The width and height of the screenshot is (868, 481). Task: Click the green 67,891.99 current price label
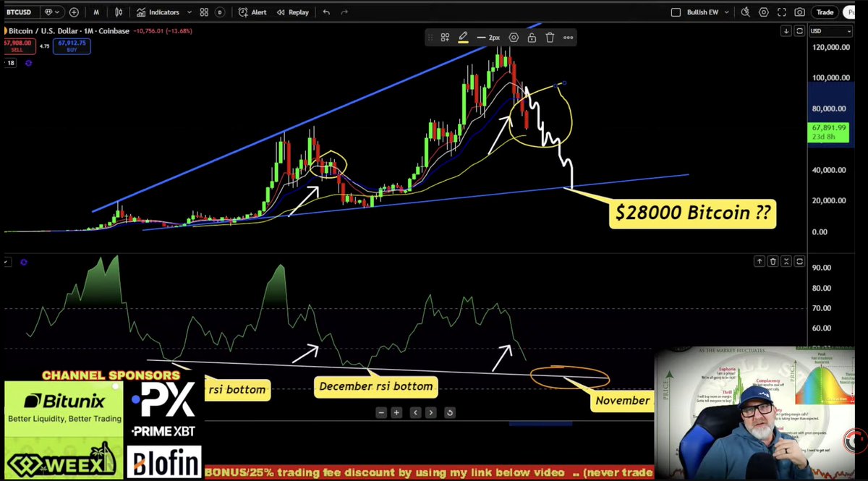(x=828, y=132)
